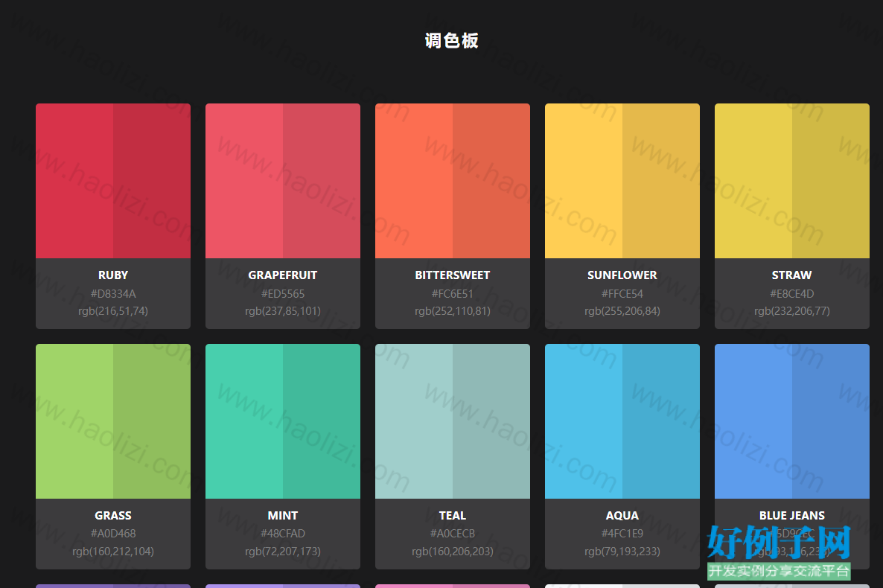
Task: Click the lighter Aqua swatch
Action: [584, 421]
